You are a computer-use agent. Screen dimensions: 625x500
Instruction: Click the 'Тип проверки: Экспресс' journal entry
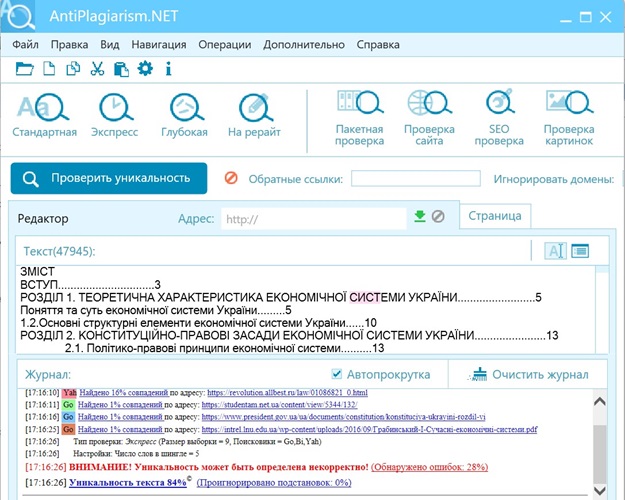[x=197, y=441]
